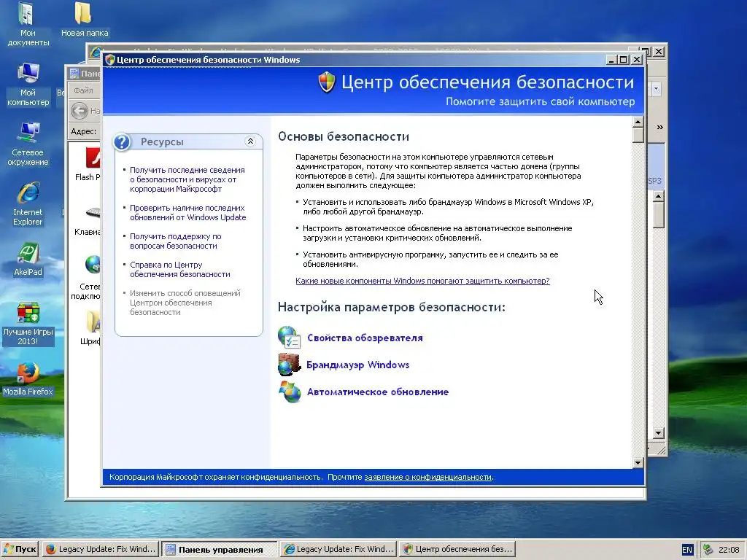747x560 pixels.
Task: Open Internet Options globe icon
Action: [x=289, y=337]
